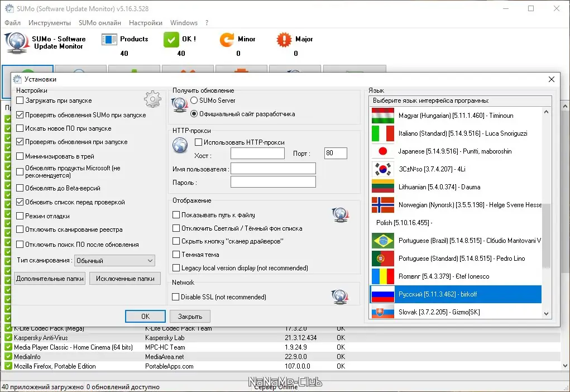This screenshot has width=570, height=392.
Task: Uncheck Проверять обновления SUMo при запуске
Action: tap(20, 115)
